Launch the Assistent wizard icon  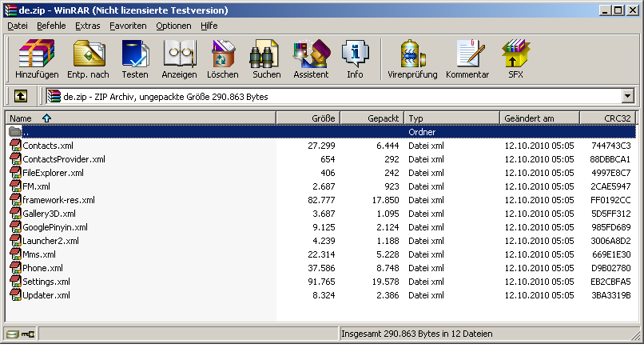312,53
